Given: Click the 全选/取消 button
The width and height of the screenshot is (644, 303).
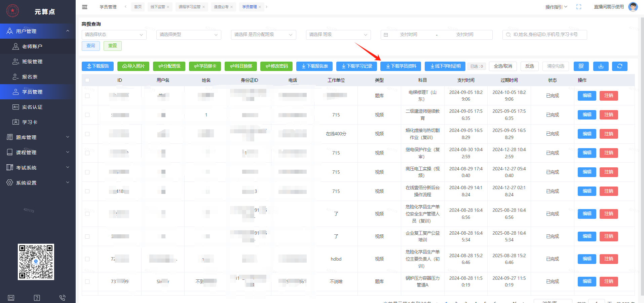Looking at the screenshot, I should coord(503,66).
